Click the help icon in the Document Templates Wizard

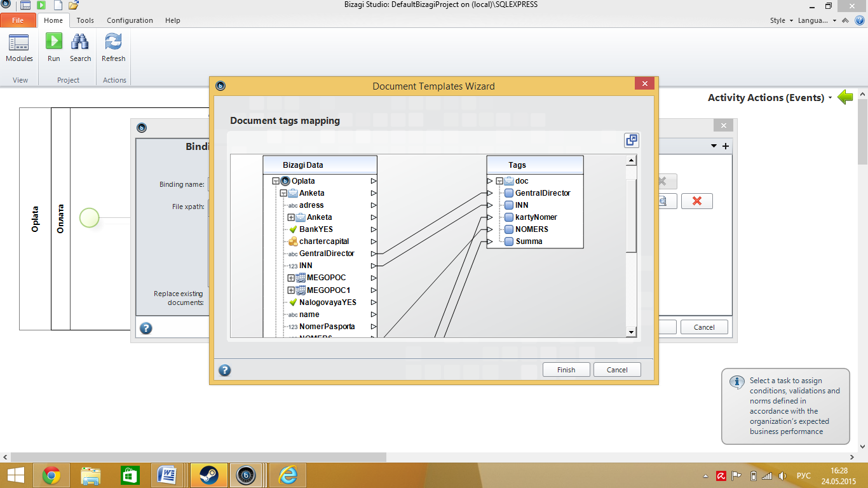[224, 370]
